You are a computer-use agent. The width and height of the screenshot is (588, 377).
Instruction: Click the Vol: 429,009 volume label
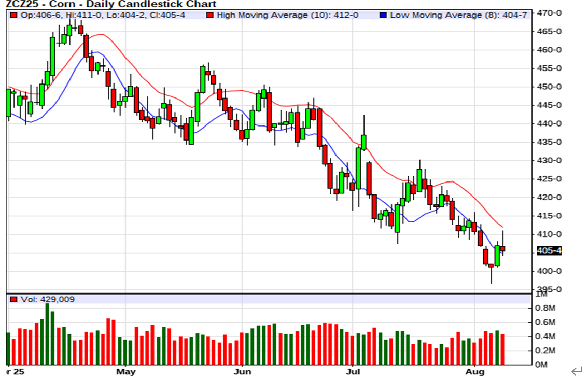[49, 299]
